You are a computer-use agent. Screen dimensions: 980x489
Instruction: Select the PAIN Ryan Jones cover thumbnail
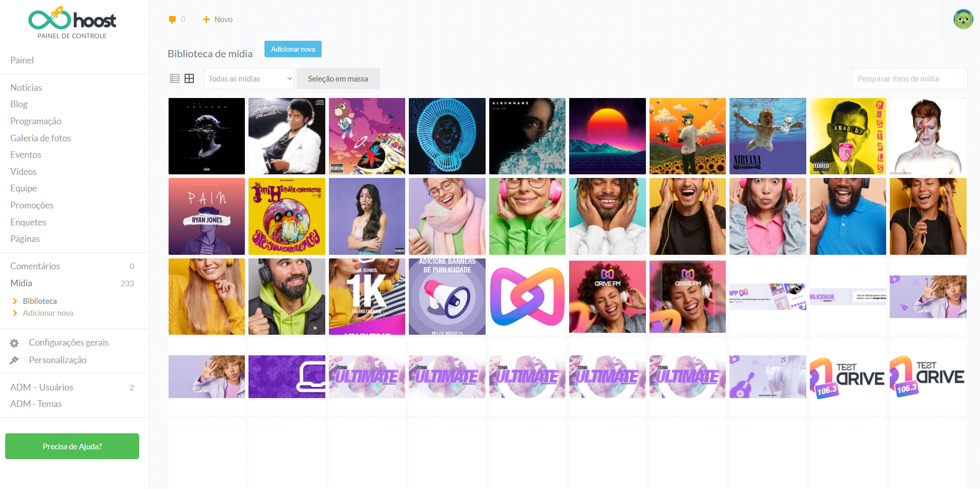point(207,216)
